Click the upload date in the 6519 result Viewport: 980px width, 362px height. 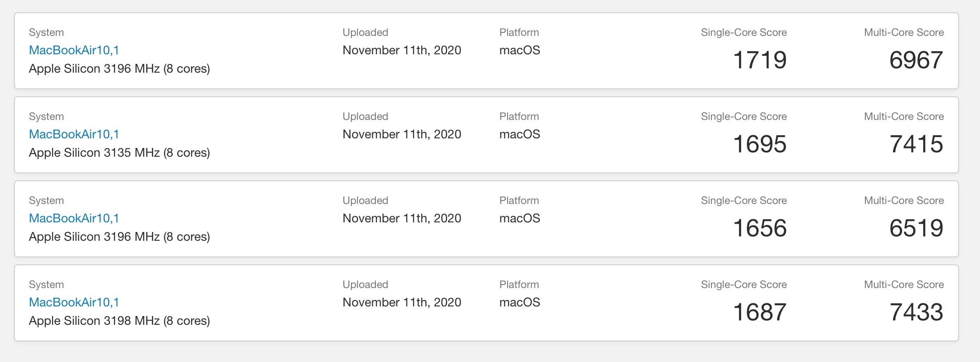(402, 218)
